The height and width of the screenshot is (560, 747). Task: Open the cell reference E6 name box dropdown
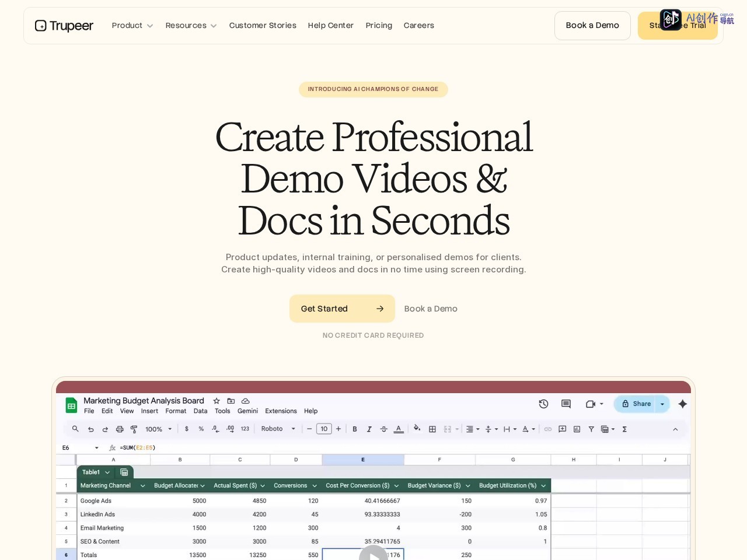click(97, 448)
